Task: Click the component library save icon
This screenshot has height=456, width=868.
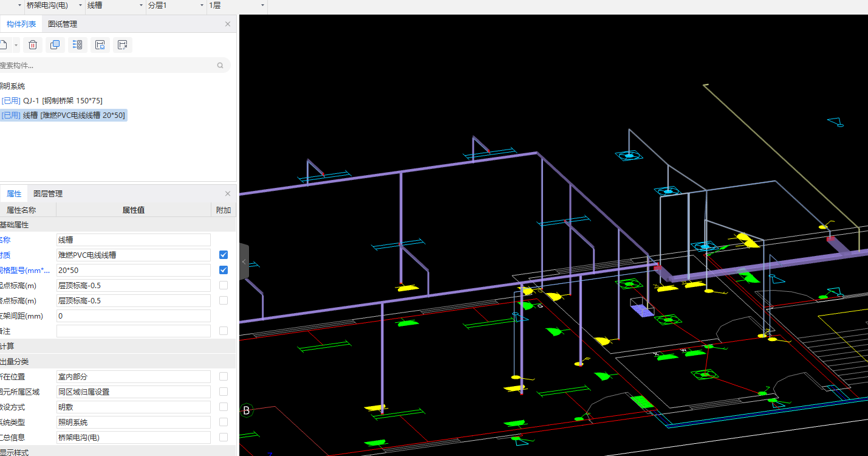Action: 100,45
